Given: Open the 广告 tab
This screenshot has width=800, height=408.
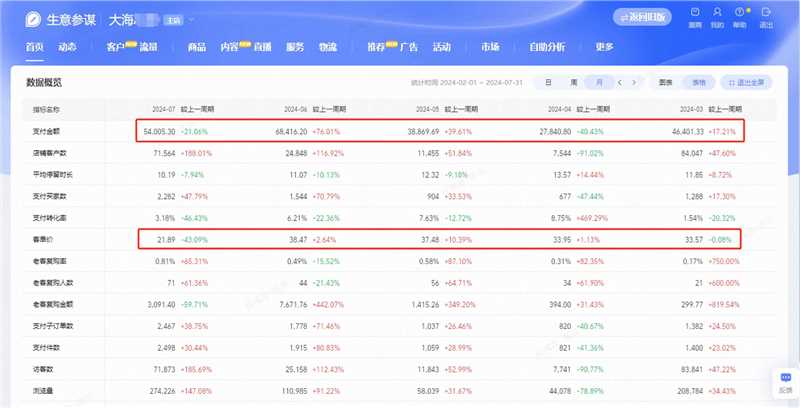Looking at the screenshot, I should [409, 47].
